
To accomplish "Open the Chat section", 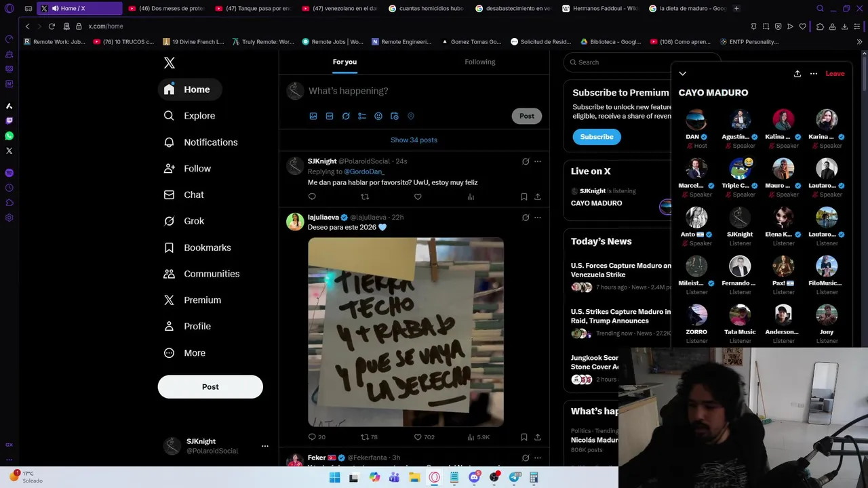I will tap(184, 195).
